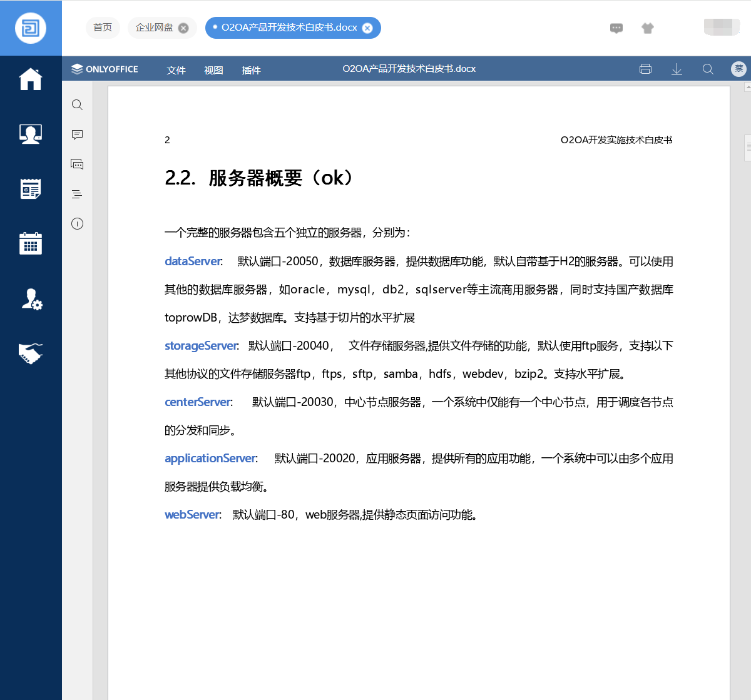The image size is (751, 700).
Task: Open the home icon in left sidebar
Action: pyautogui.click(x=31, y=79)
